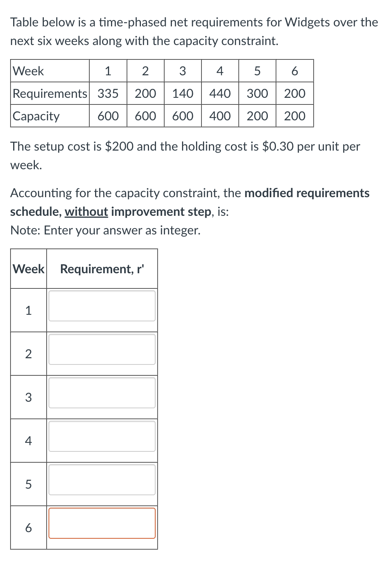Select the underlined word 'without'

(86, 212)
